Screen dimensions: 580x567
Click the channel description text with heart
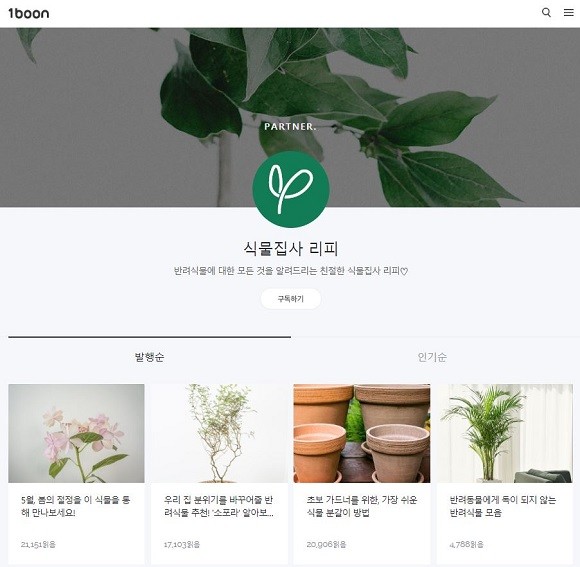tap(291, 271)
